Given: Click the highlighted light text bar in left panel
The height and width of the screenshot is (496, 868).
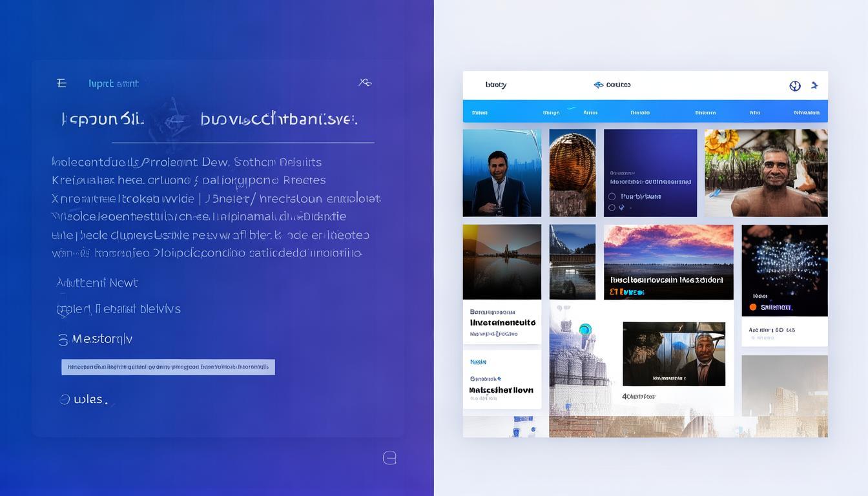Looking at the screenshot, I should click(168, 367).
